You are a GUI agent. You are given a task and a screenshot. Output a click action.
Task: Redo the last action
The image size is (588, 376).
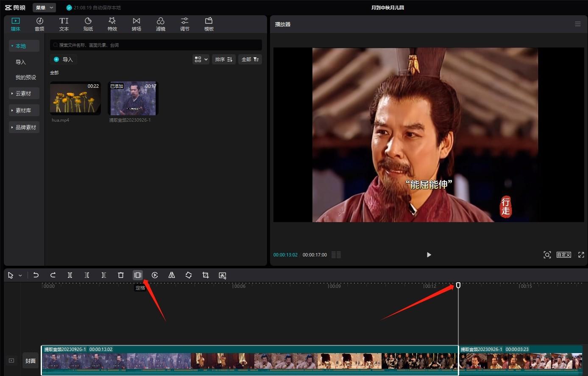tap(53, 275)
